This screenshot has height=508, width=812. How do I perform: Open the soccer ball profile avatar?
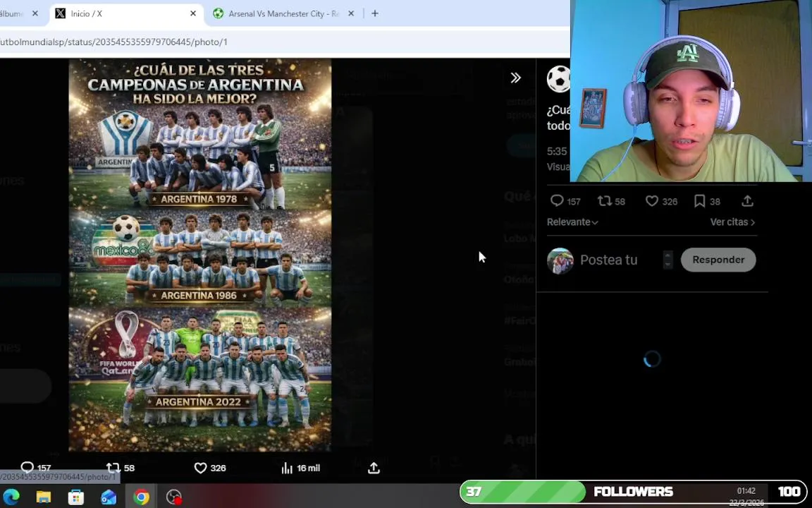(x=559, y=79)
